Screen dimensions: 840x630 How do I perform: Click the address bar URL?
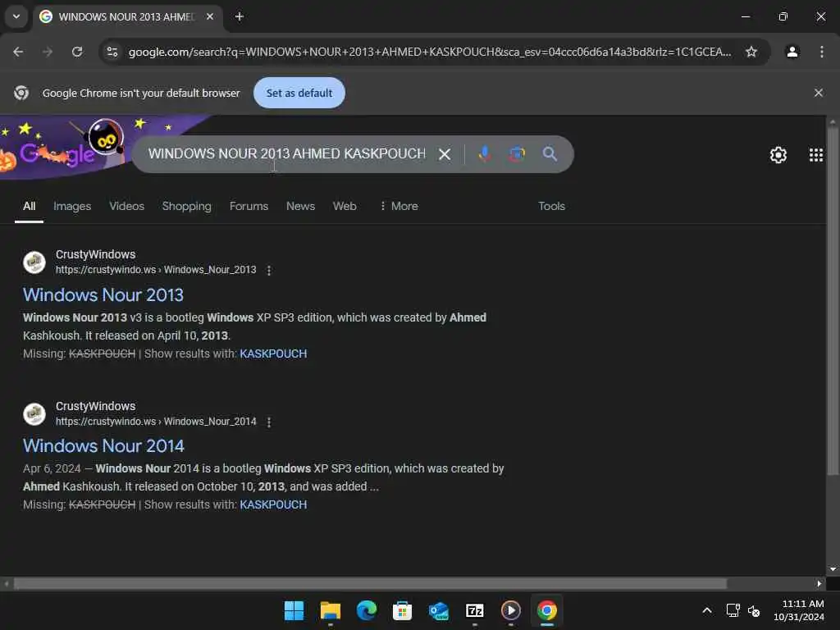click(430, 52)
